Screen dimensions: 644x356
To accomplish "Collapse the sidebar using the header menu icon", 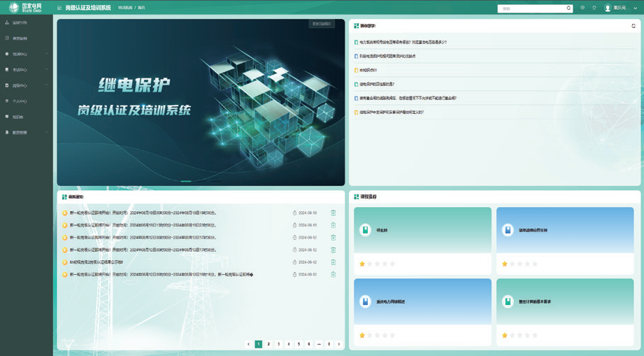I will coord(59,8).
